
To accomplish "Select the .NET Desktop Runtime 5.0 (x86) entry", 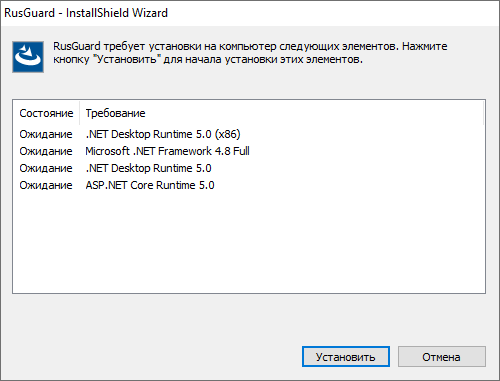I will 163,134.
